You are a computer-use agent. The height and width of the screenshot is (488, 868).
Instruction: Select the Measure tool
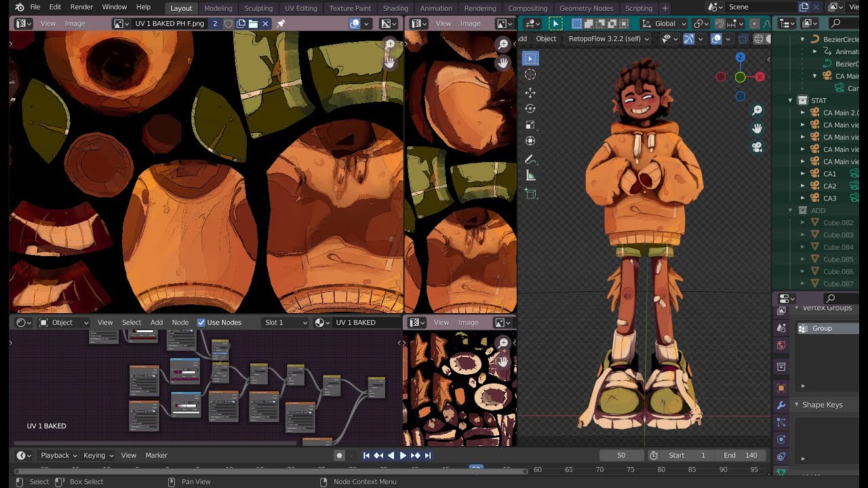coord(530,176)
